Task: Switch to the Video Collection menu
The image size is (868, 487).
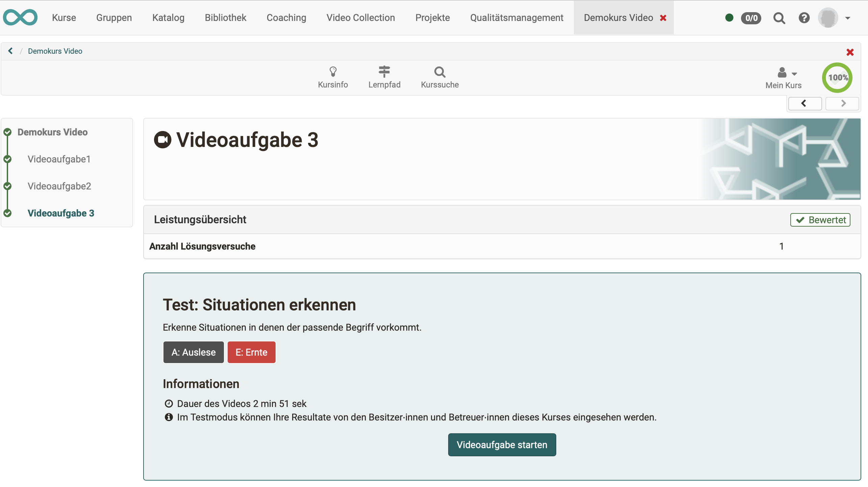Action: point(360,18)
